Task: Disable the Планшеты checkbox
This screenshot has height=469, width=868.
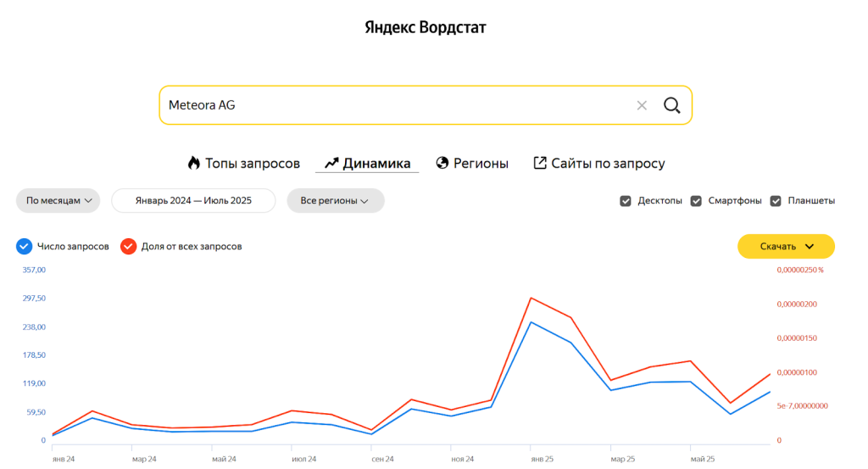Action: (x=776, y=201)
